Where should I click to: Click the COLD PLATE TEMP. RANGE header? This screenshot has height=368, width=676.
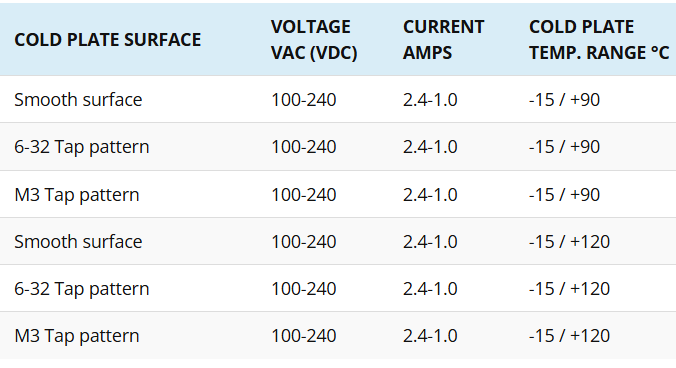tap(599, 40)
